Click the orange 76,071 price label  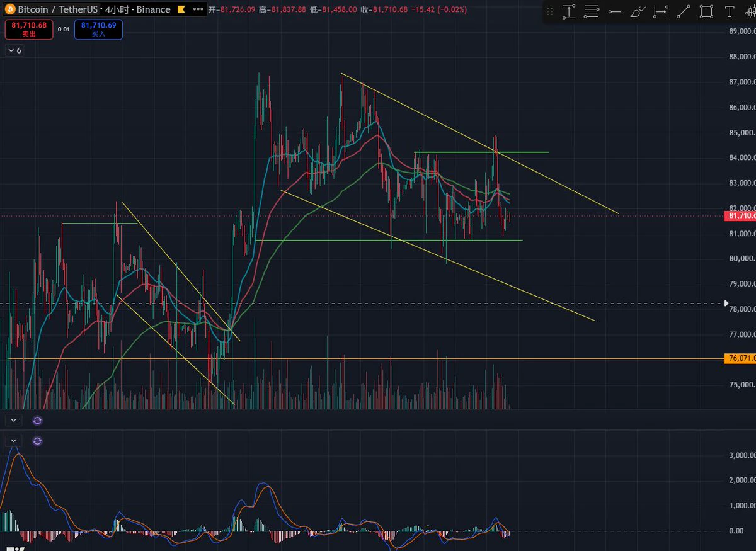tap(741, 358)
